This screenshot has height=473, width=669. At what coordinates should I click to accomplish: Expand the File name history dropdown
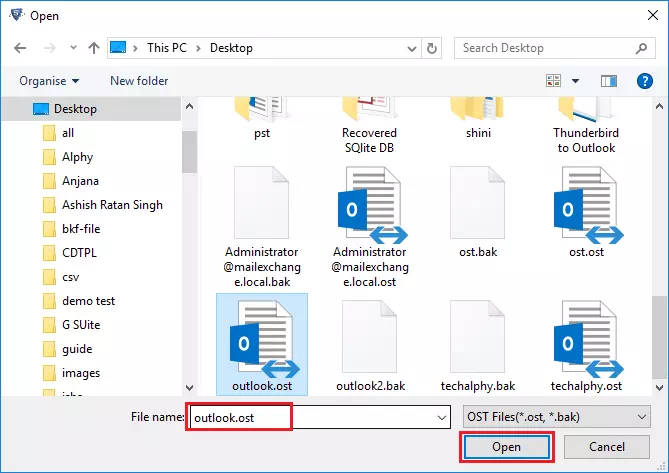point(442,417)
